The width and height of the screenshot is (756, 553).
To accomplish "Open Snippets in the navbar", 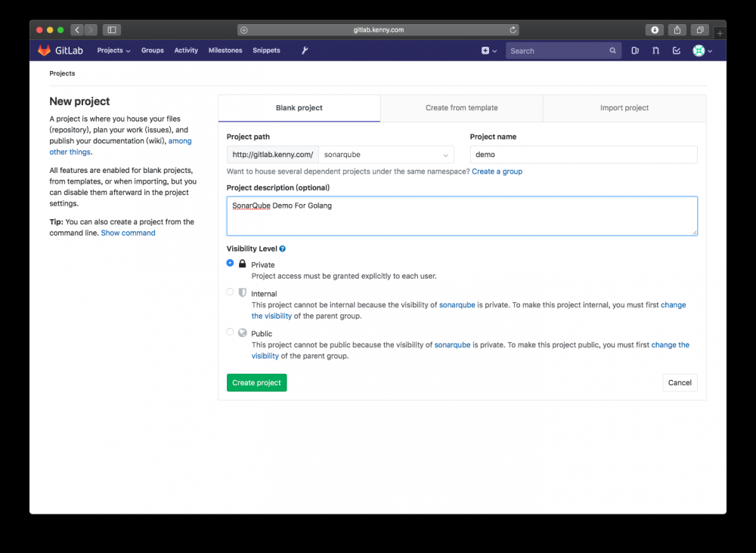I will pos(266,51).
